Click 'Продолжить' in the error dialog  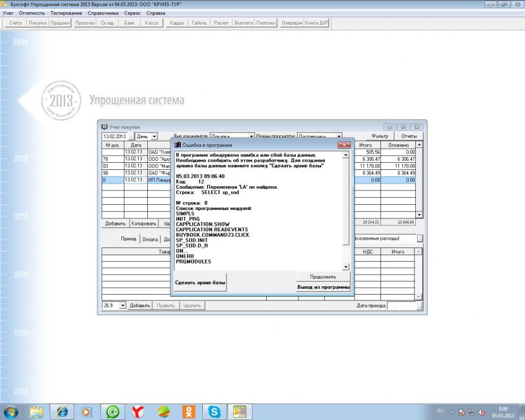point(323,277)
